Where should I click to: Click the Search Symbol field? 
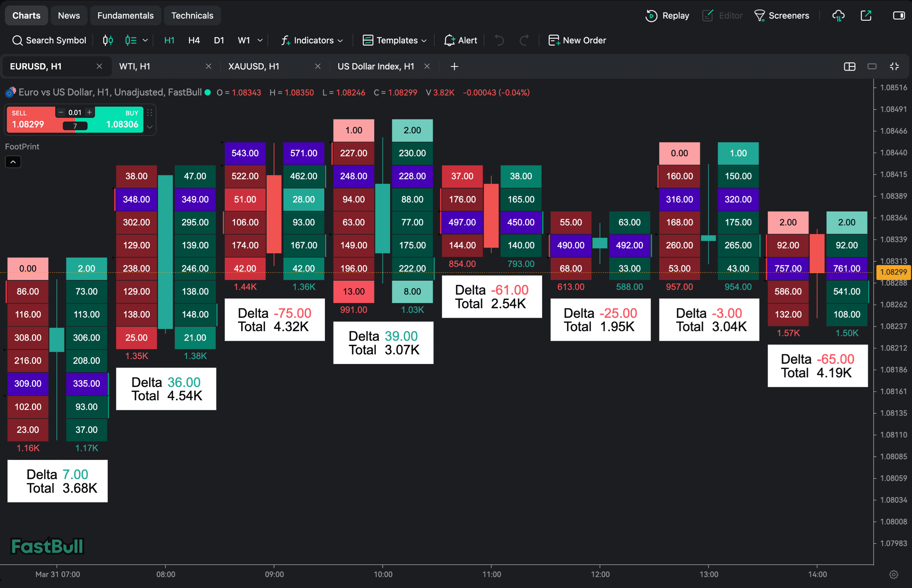point(49,40)
